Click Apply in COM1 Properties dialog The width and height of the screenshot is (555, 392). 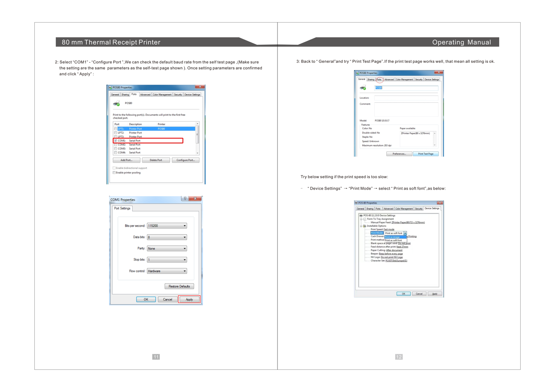point(189,299)
